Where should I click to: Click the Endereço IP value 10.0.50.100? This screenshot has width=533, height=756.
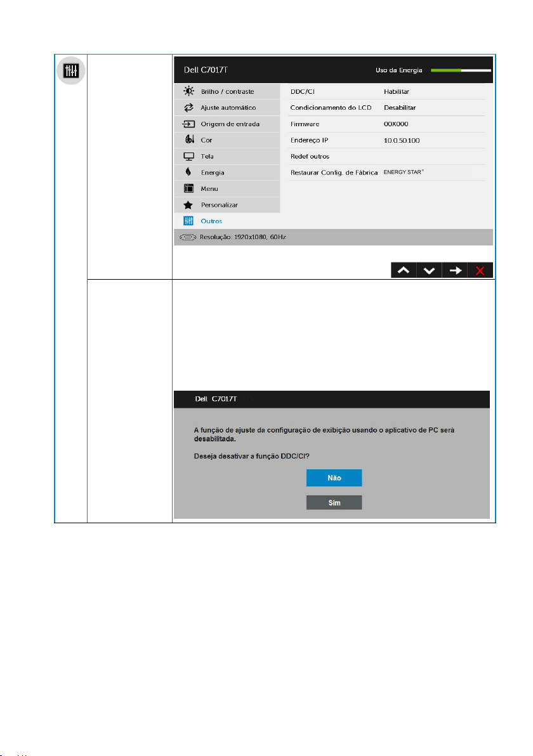click(x=402, y=140)
